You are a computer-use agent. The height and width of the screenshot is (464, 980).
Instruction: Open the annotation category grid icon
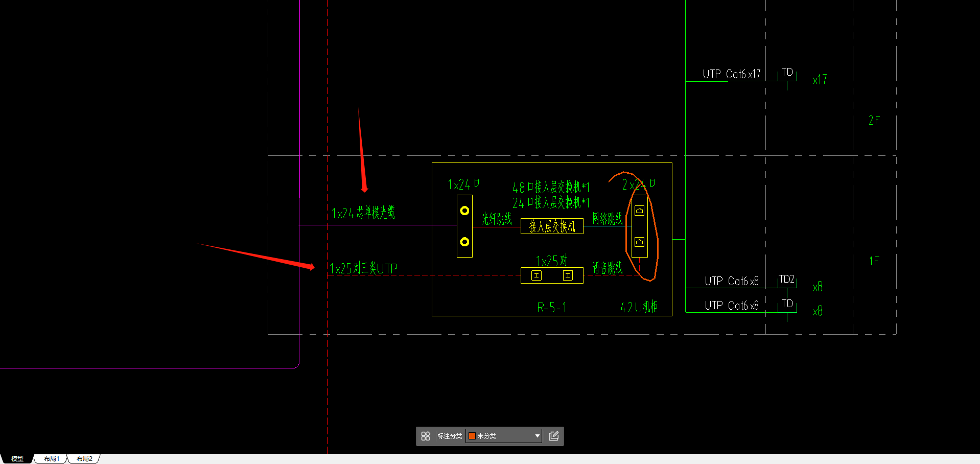(426, 436)
